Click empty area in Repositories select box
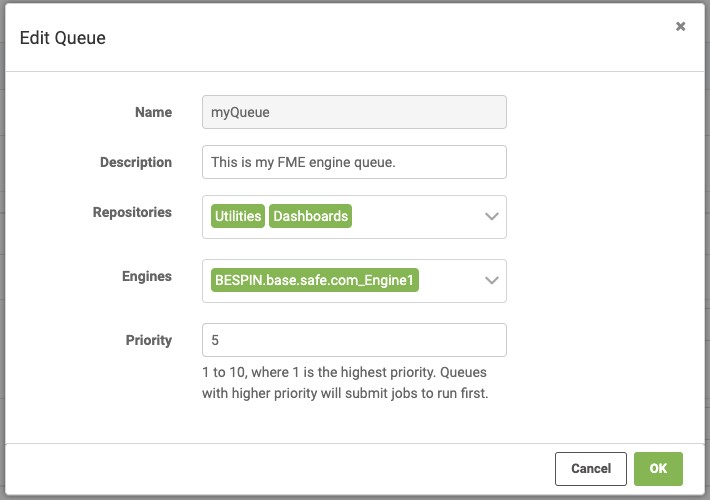 coord(417,216)
